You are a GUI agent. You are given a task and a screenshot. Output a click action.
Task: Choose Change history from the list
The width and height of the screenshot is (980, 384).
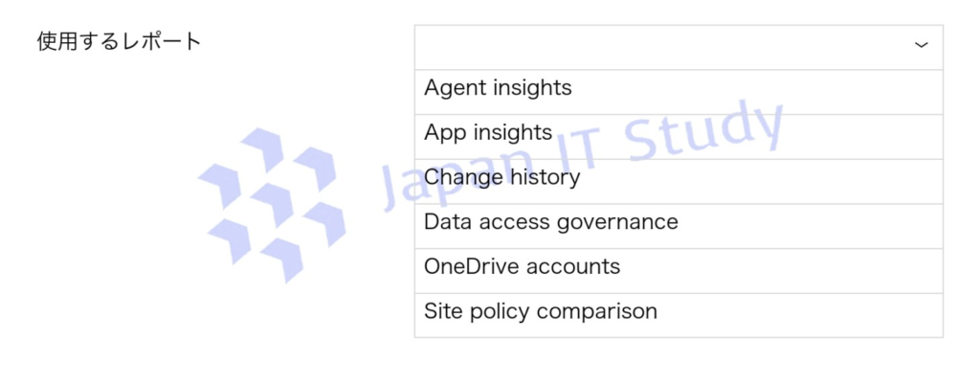coord(501,177)
